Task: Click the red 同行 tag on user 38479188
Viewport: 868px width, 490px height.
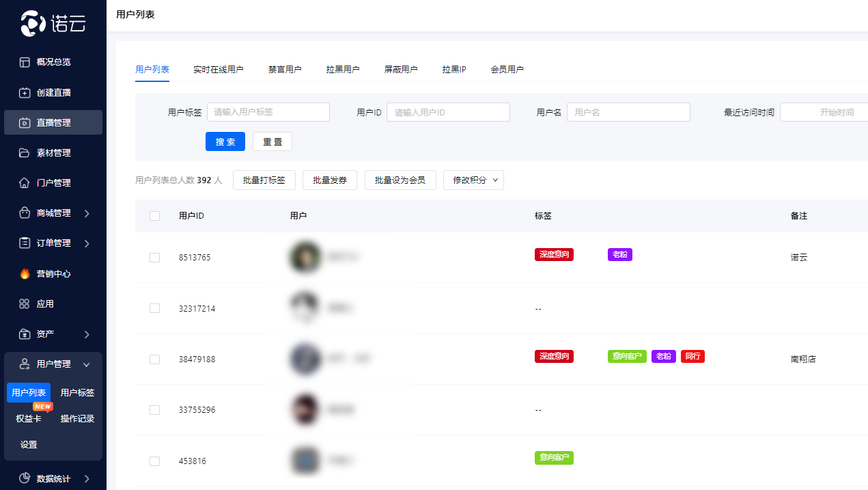Action: 692,356
